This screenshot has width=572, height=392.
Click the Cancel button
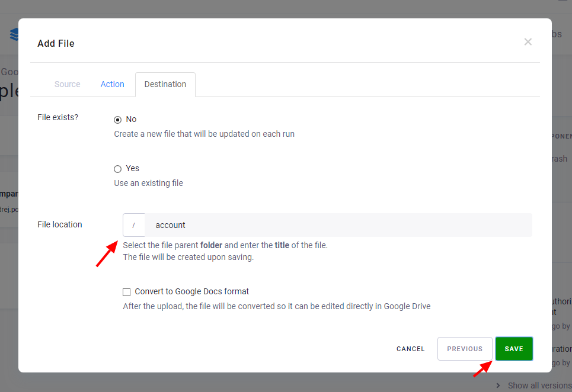point(410,349)
